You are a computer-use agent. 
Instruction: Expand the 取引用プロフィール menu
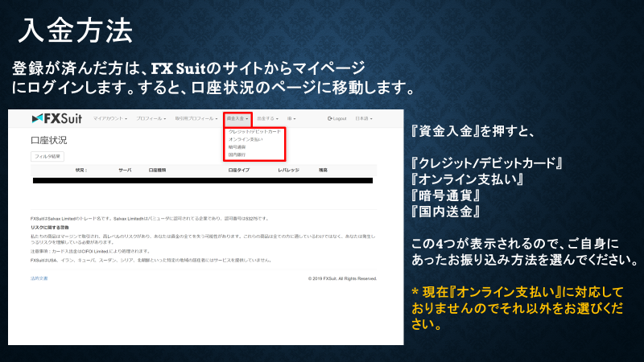[x=196, y=118]
